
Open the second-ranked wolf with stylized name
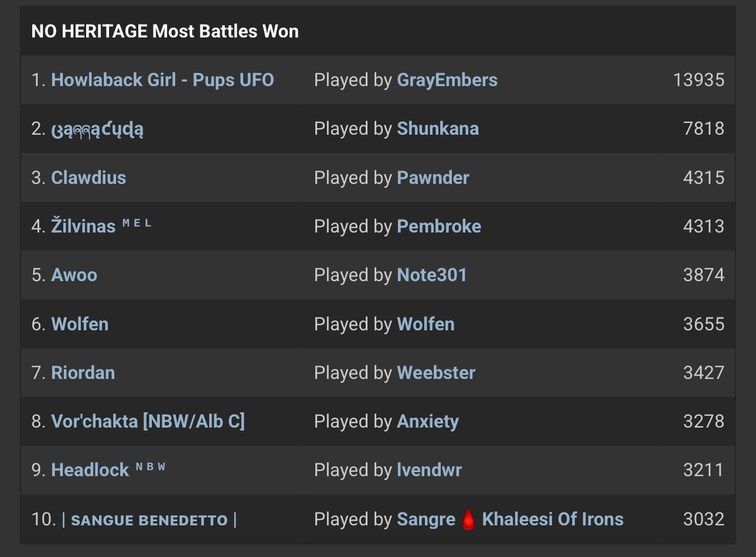[97, 129]
